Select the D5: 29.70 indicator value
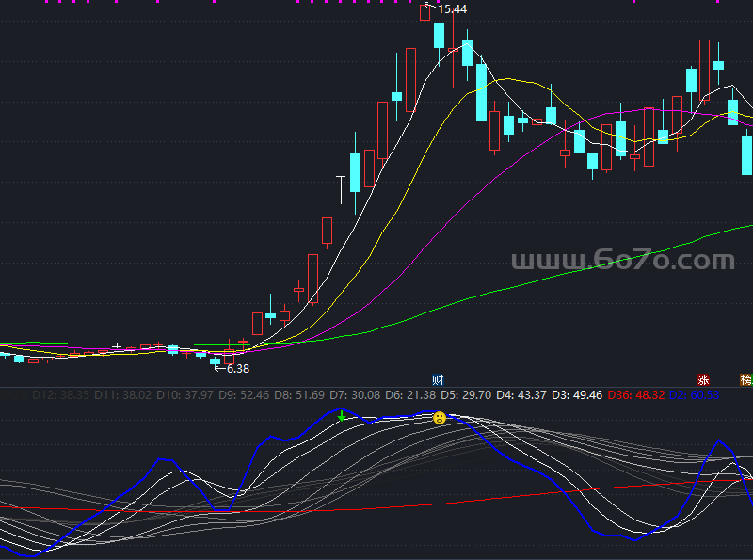The width and height of the screenshot is (753, 560). [466, 395]
